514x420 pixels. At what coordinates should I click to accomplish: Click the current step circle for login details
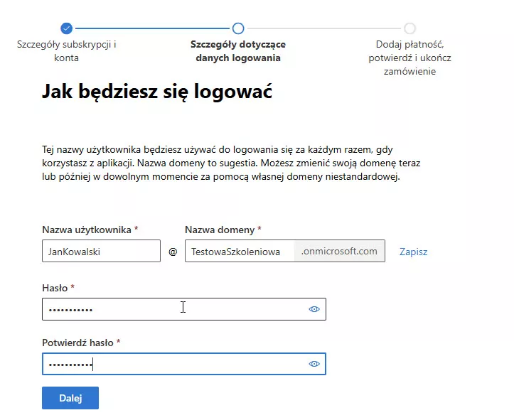pos(238,28)
